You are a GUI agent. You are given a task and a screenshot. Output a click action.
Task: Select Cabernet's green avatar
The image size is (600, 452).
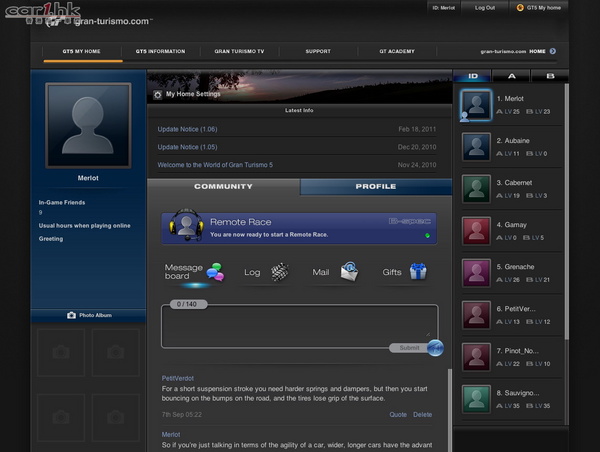[x=476, y=189]
